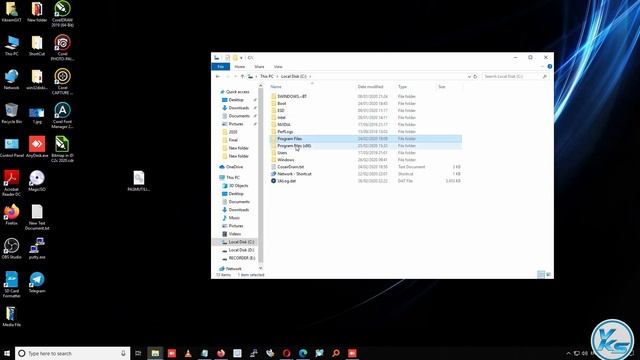Select SD Card Formatter desktop shortcut
Viewport: 640px width, 360px height.
[11, 285]
